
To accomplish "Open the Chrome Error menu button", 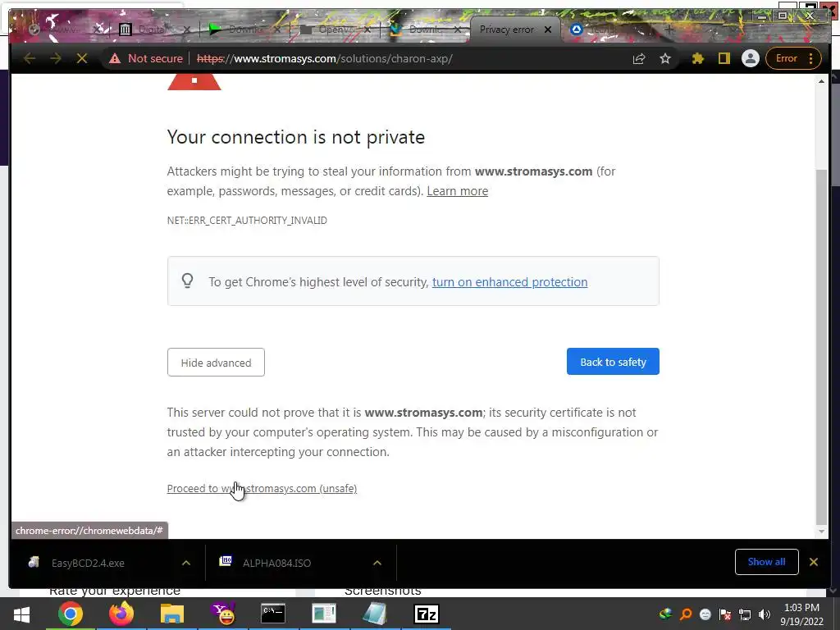I will click(794, 58).
